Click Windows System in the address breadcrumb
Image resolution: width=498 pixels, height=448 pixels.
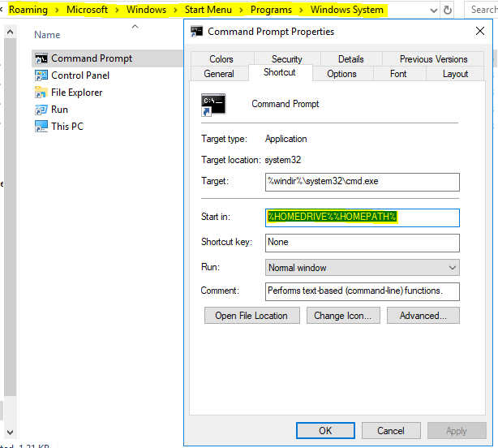click(x=347, y=10)
